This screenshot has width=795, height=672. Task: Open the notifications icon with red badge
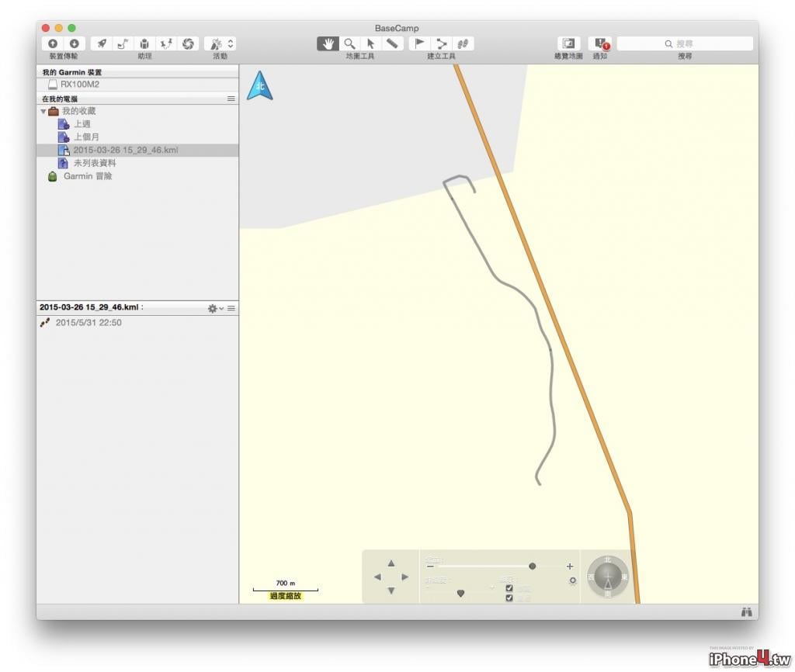click(x=600, y=43)
